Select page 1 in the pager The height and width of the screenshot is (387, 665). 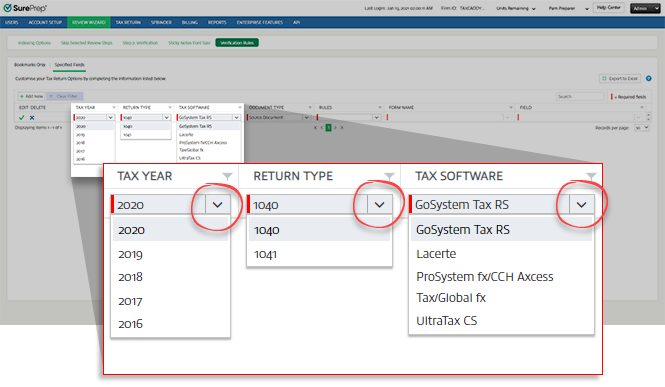tap(328, 128)
